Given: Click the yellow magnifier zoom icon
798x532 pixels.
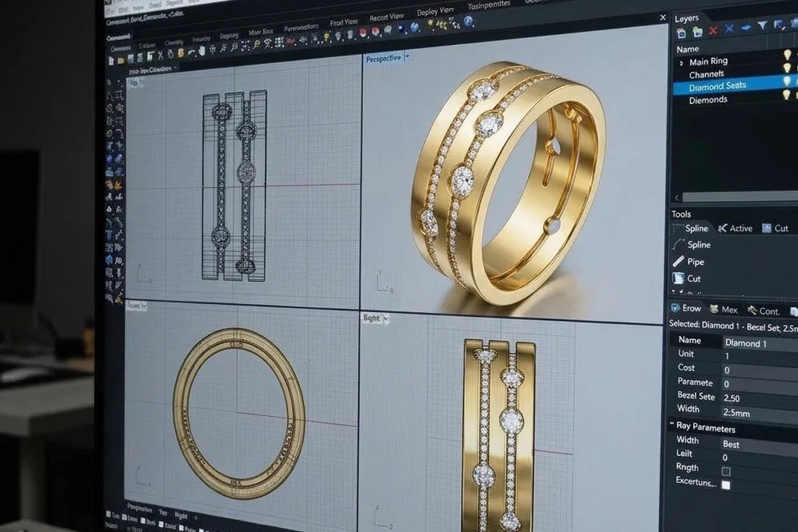Looking at the screenshot, I should click(257, 45).
